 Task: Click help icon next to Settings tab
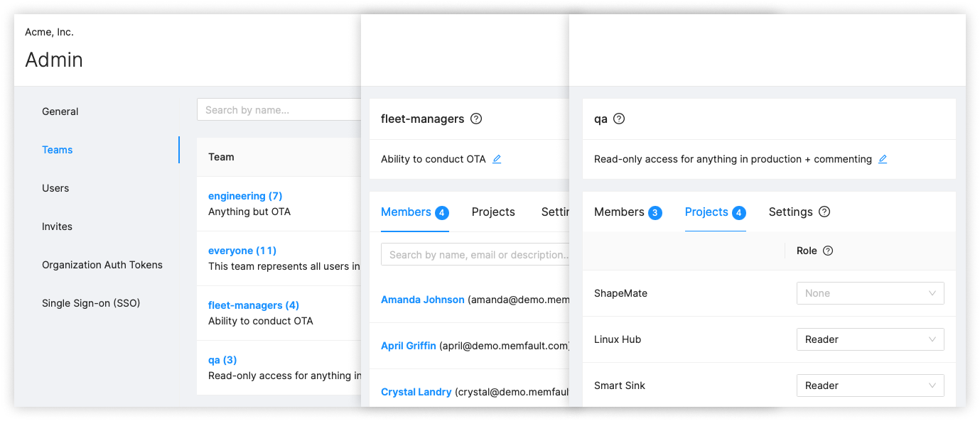coord(824,212)
